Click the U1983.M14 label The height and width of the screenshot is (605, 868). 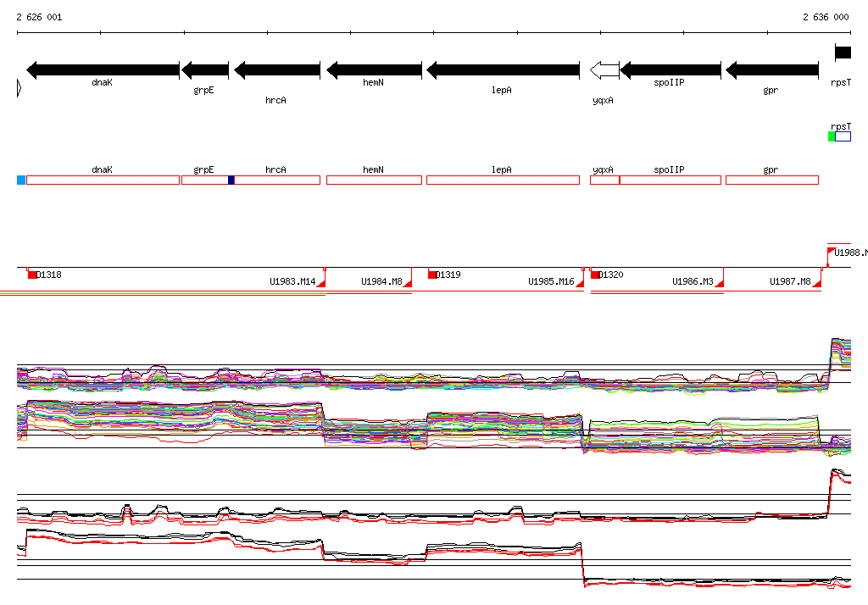tap(292, 282)
